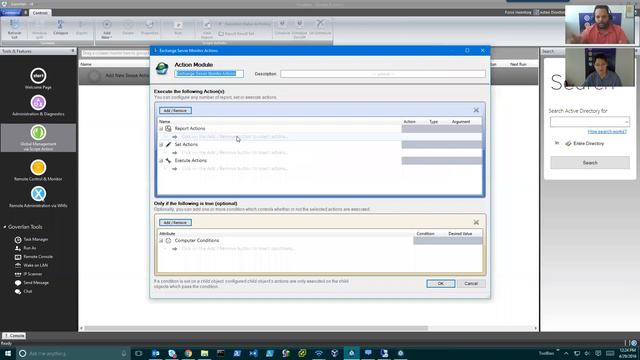
Task: Collapse the Computer Conditions tree node
Action: pos(161,240)
